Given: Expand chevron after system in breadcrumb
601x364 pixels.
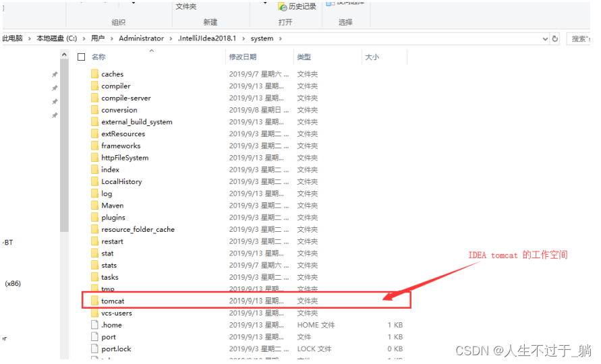Looking at the screenshot, I should 281,38.
